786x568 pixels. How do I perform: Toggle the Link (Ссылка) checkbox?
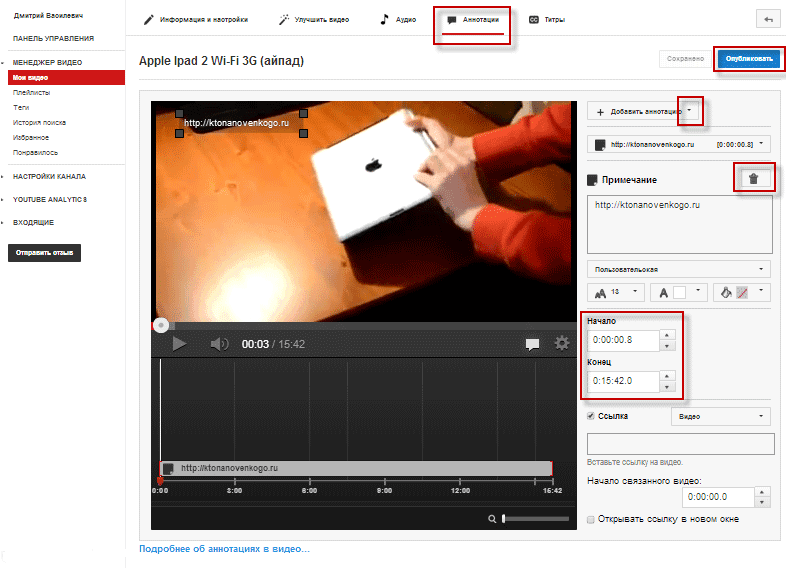click(x=591, y=416)
